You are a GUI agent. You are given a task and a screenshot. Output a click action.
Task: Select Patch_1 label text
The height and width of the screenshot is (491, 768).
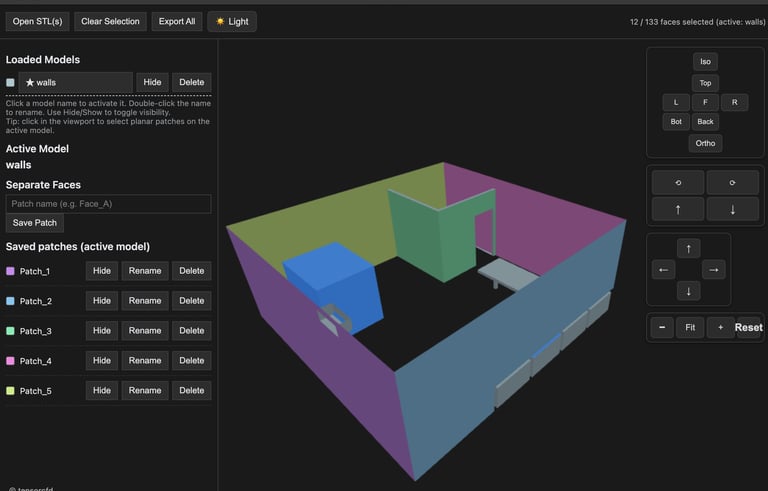point(35,271)
